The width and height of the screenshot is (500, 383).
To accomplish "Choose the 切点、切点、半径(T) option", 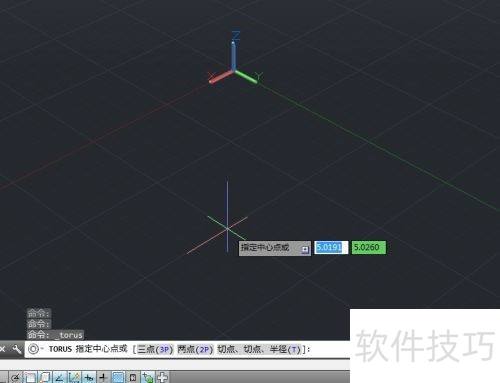I will 259,349.
